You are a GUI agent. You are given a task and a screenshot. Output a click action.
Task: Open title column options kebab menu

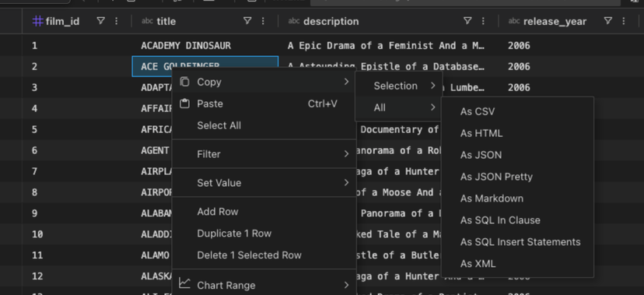coord(263,21)
